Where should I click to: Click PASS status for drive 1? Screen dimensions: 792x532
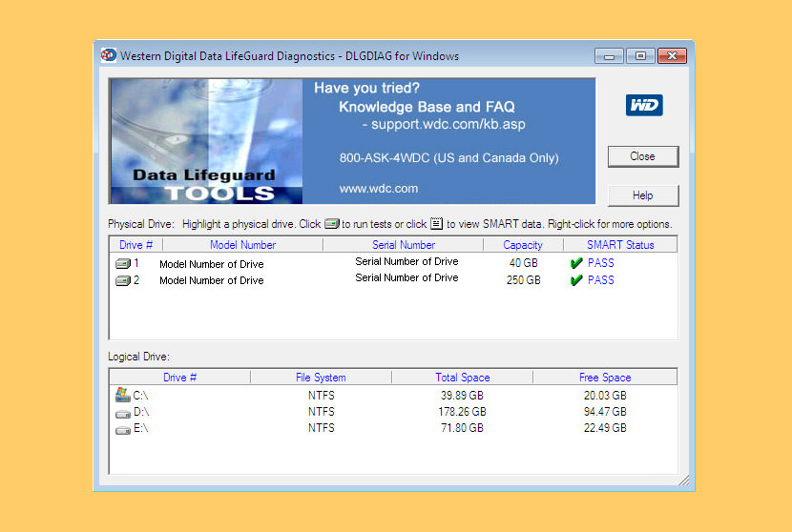pos(601,263)
